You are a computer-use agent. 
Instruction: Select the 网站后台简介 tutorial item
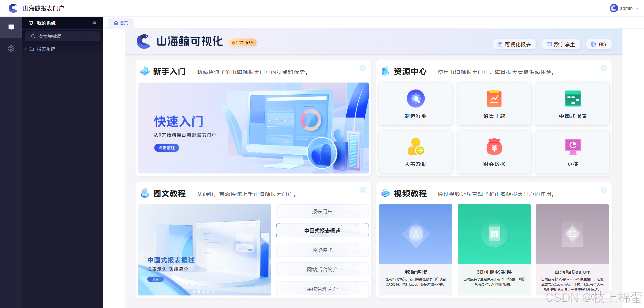[322, 269]
